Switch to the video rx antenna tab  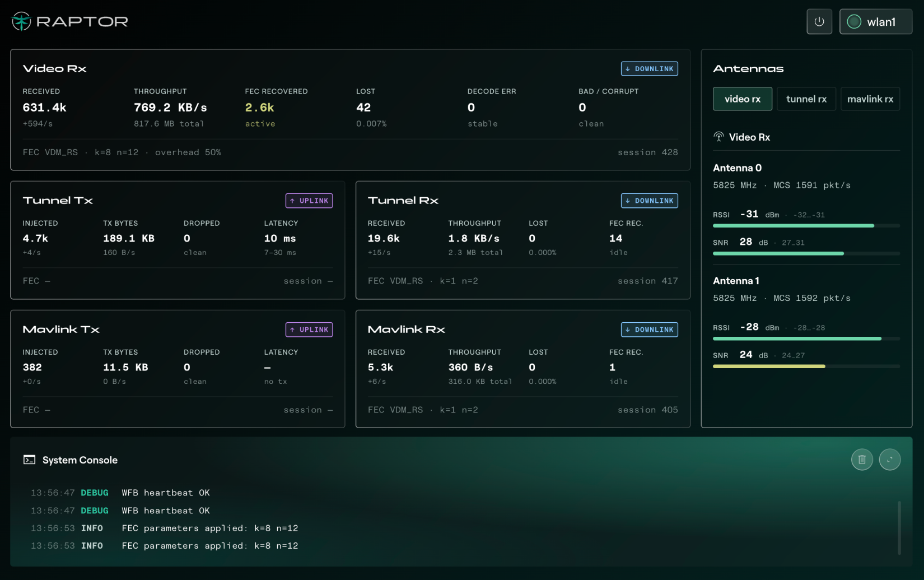pos(743,99)
